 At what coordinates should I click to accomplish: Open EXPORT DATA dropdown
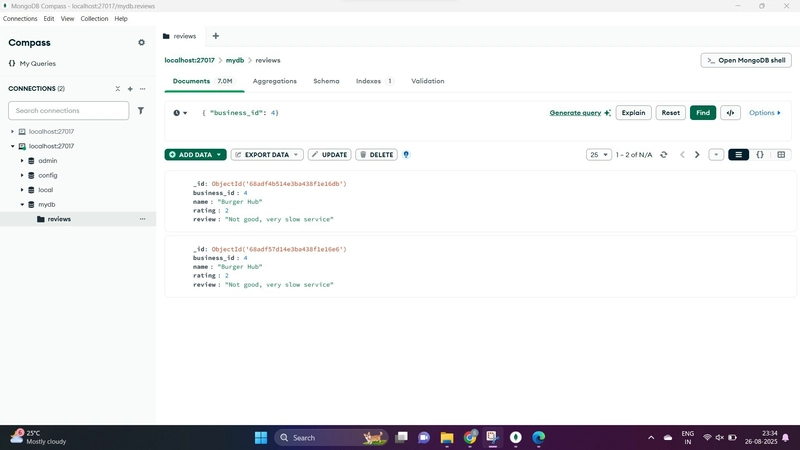[x=267, y=155]
